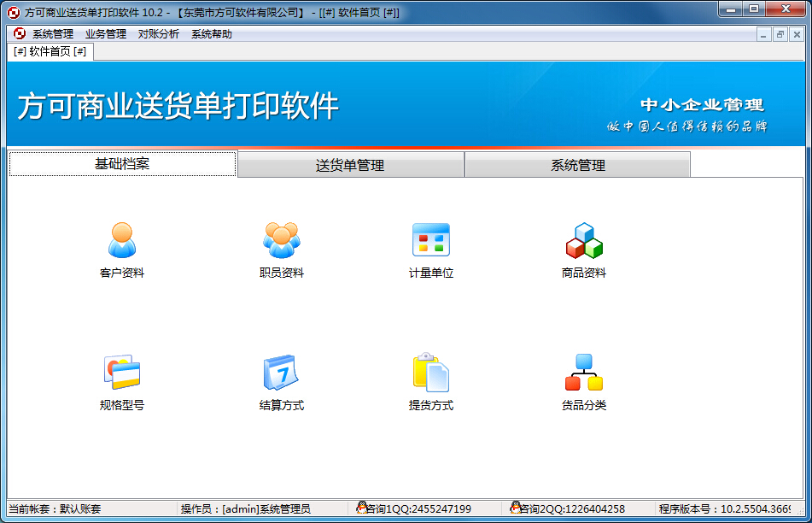Click status text 操作员：[admin]系统管理员
The image size is (812, 523).
tap(245, 509)
